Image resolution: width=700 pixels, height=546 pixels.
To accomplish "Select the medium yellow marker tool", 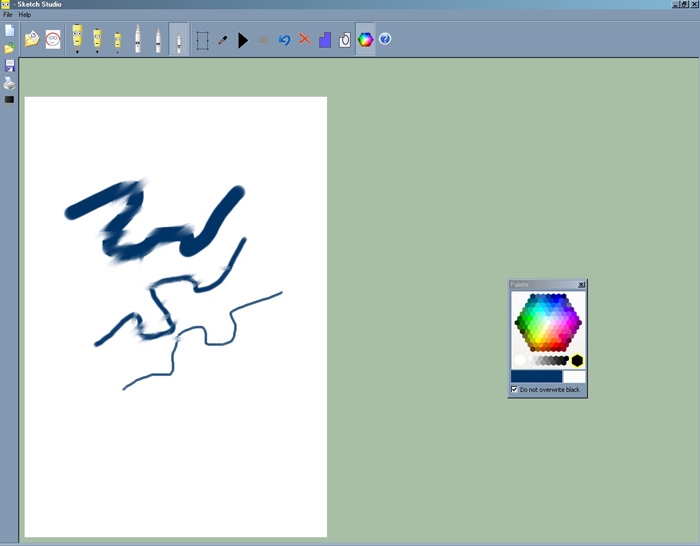I will 97,39.
